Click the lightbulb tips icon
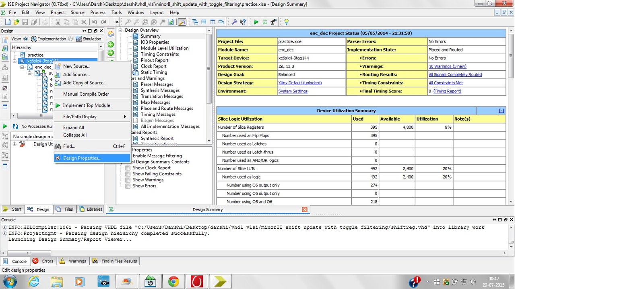This screenshot has width=644, height=289. tap(286, 22)
